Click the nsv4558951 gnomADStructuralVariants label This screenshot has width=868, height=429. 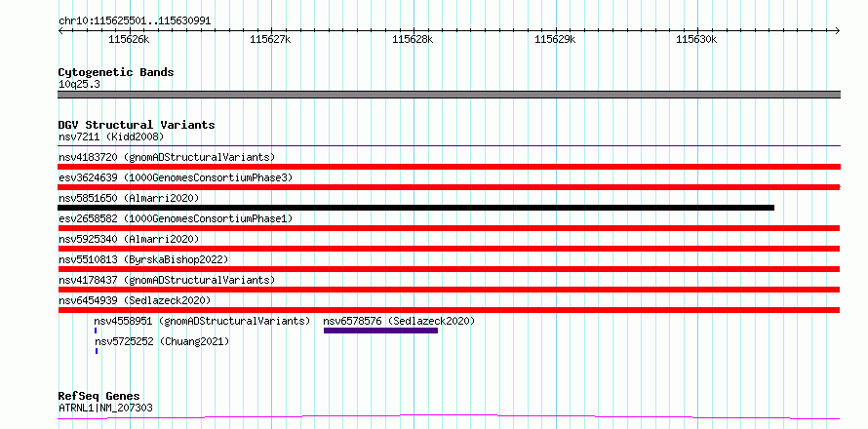point(202,321)
